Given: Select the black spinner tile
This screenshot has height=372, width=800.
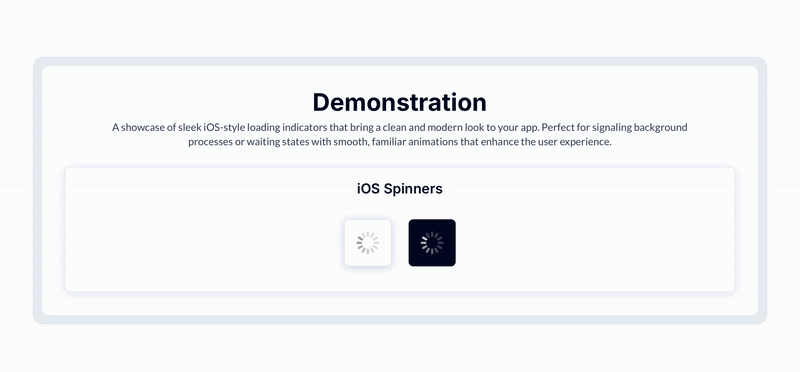Looking at the screenshot, I should click(432, 242).
